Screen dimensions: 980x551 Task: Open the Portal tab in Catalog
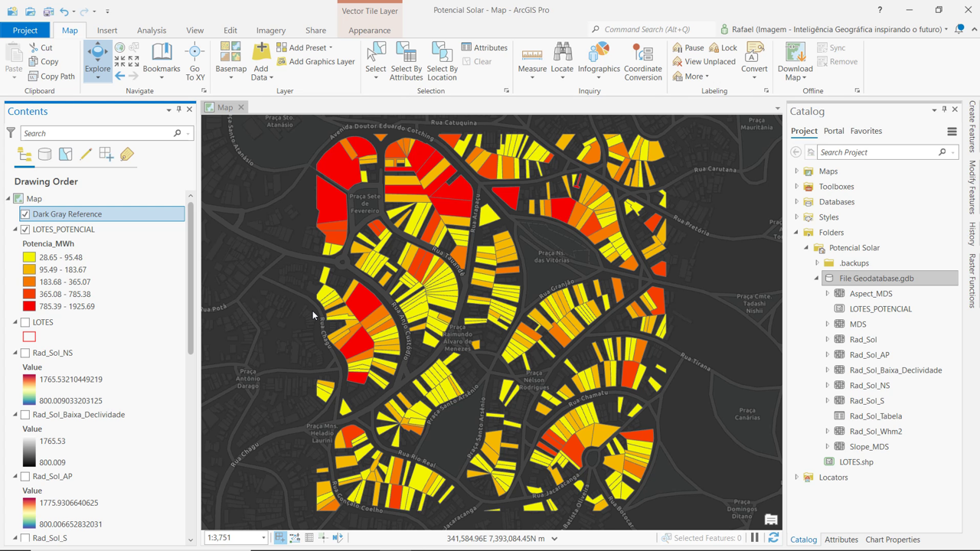tap(833, 131)
